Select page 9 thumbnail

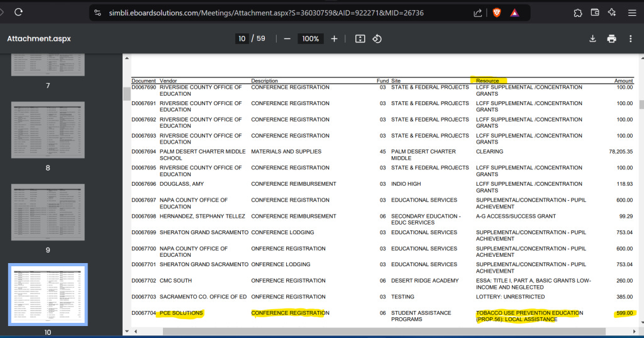48,212
